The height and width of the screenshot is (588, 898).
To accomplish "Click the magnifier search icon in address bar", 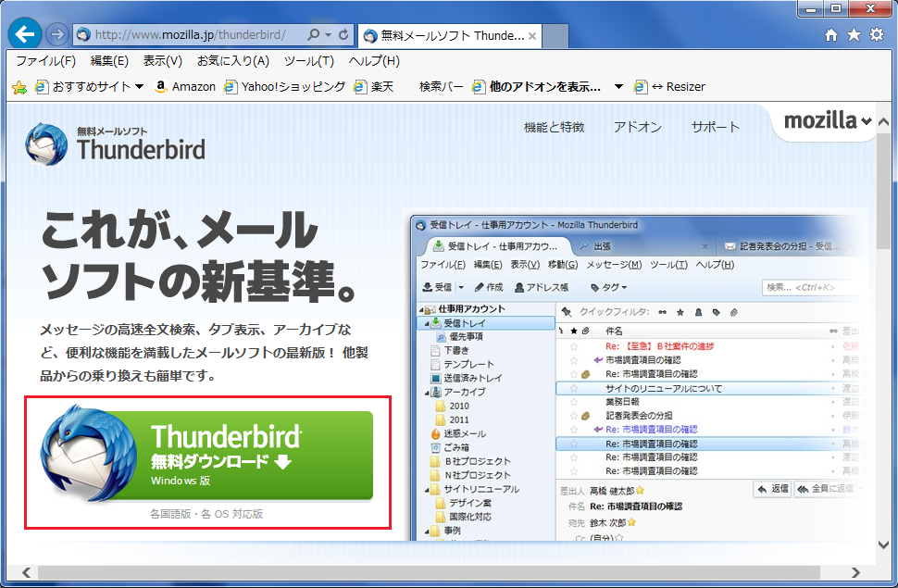I will point(313,34).
